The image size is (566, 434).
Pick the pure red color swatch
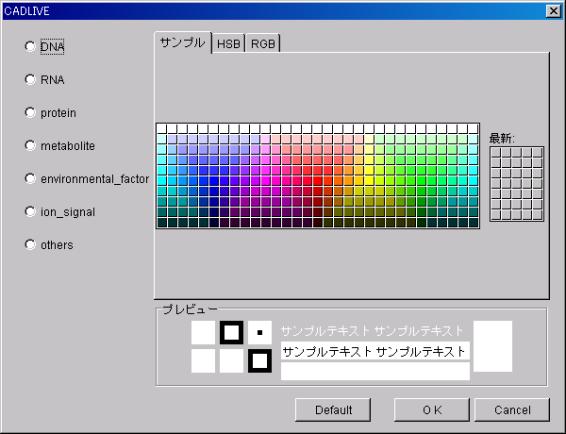318,181
